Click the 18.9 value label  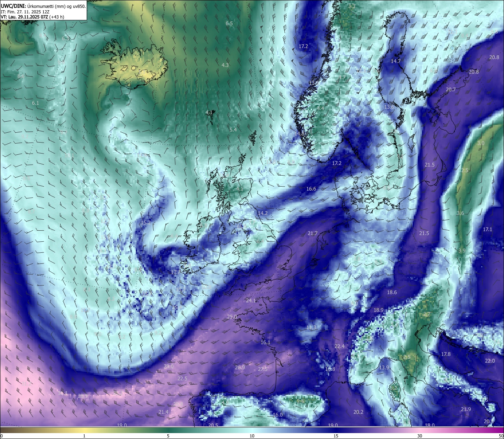pos(378,310)
